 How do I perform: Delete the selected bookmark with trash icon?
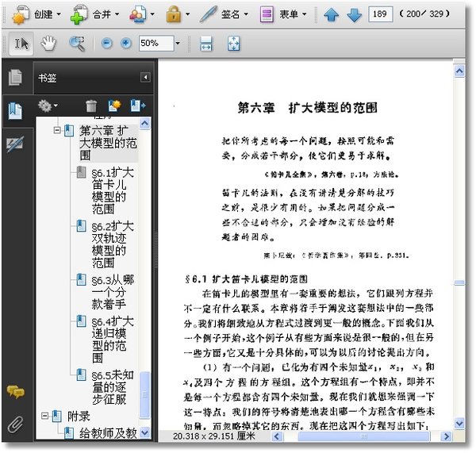(92, 105)
